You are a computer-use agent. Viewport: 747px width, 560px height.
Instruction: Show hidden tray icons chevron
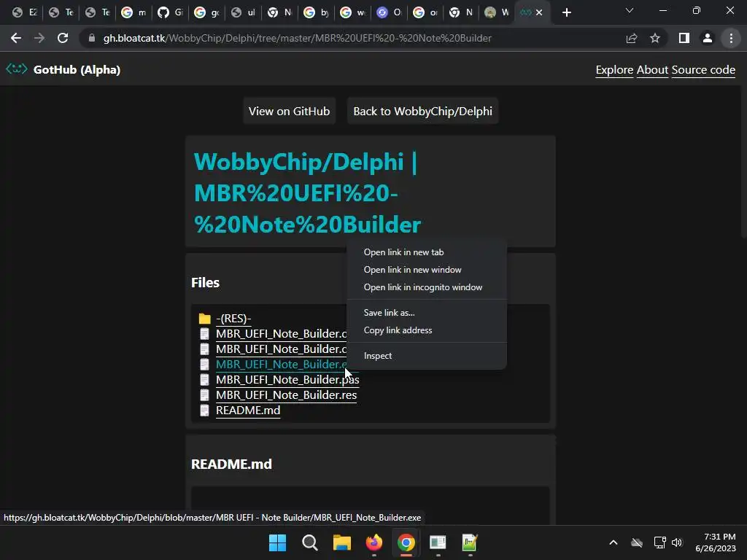614,542
